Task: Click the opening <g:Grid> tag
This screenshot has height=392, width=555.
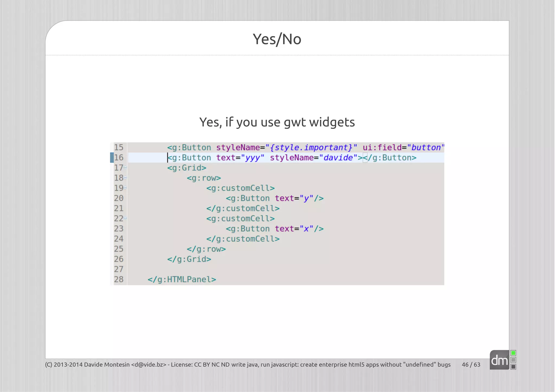Action: (187, 168)
